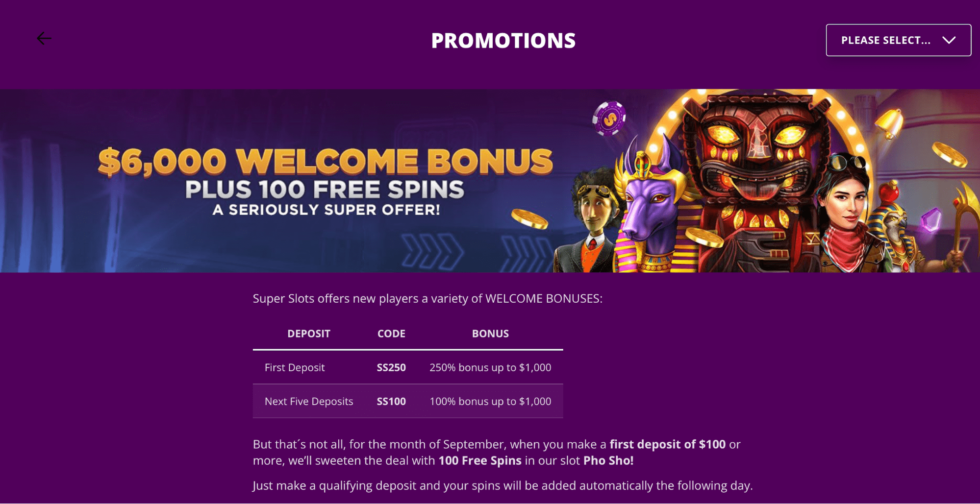The width and height of the screenshot is (980, 504).
Task: Click the Pho Sho! slot name
Action: (x=608, y=460)
